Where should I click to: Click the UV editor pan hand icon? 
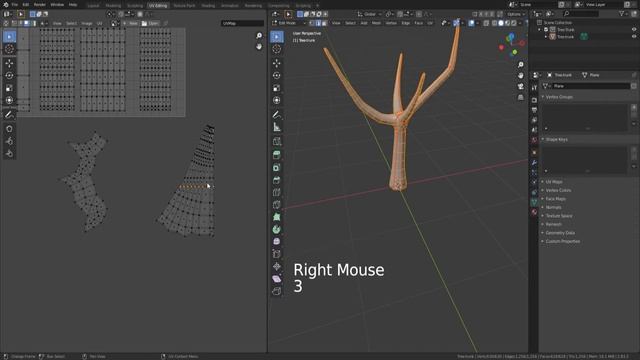pyautogui.click(x=259, y=47)
